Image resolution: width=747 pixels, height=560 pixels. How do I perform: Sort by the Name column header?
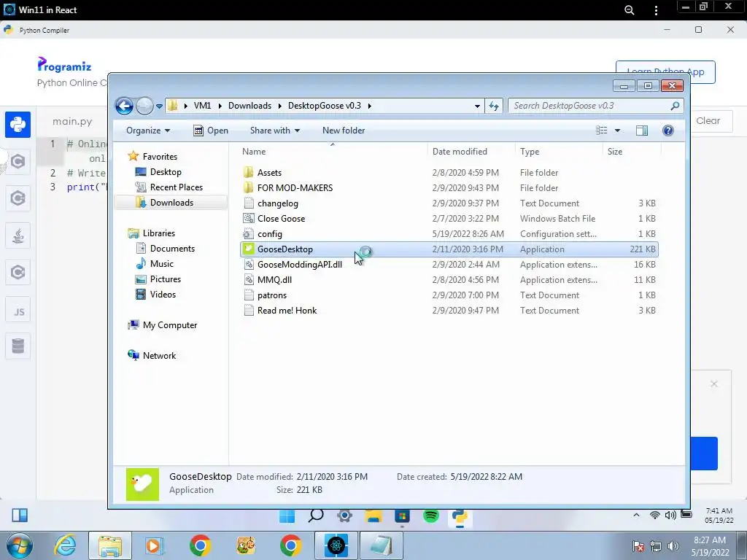pos(333,152)
